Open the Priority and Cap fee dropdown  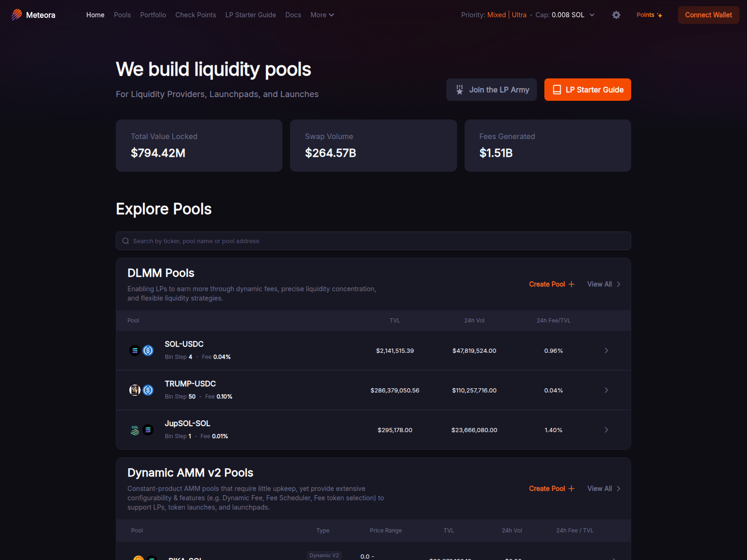pos(592,15)
